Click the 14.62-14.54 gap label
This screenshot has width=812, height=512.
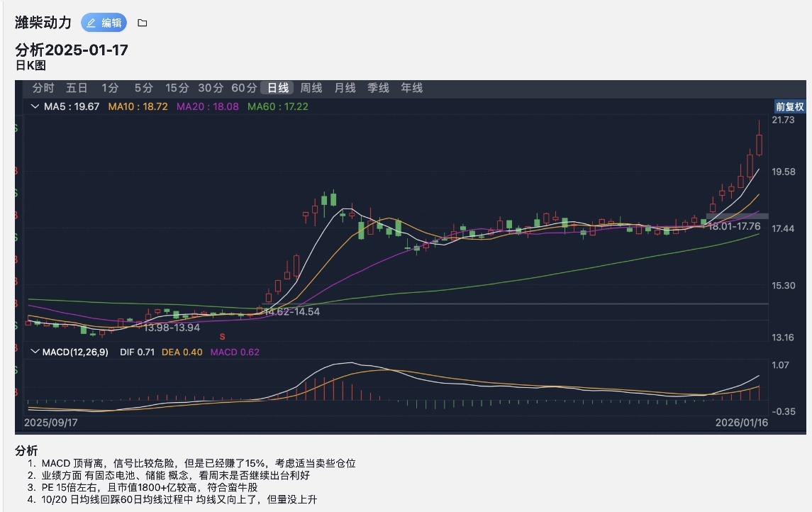pos(292,311)
